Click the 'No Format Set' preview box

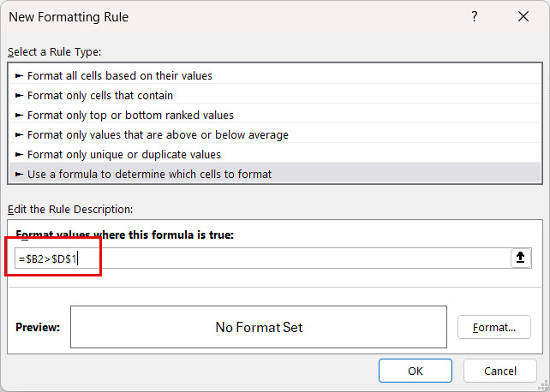(x=259, y=327)
